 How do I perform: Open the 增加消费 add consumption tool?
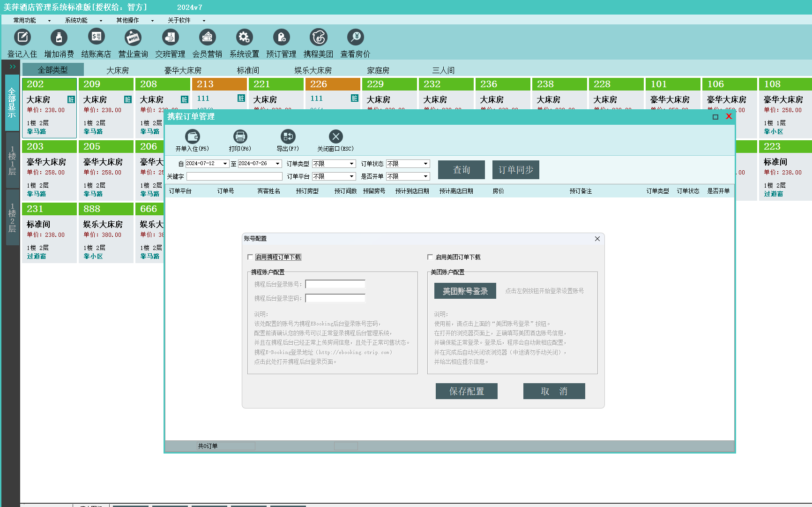(x=59, y=38)
